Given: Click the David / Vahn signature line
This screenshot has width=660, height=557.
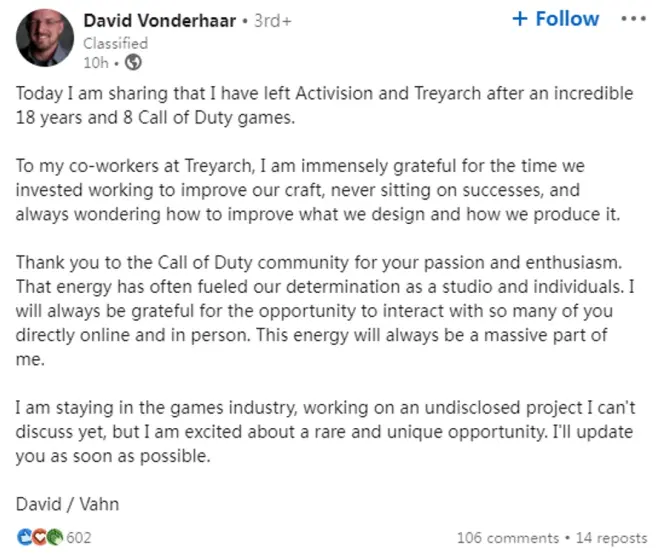Looking at the screenshot, I should coord(67,504).
